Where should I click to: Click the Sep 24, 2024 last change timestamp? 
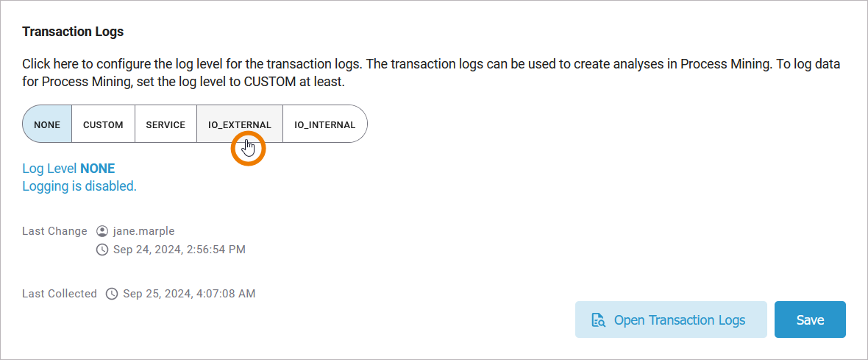coord(179,250)
